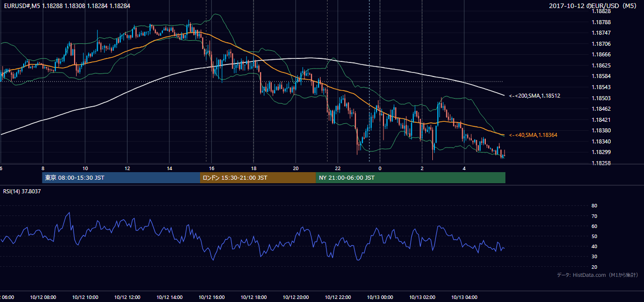Image resolution: width=644 pixels, height=302 pixels.
Task: Click the 10/12 20:00 date axis label
Action: click(295, 297)
